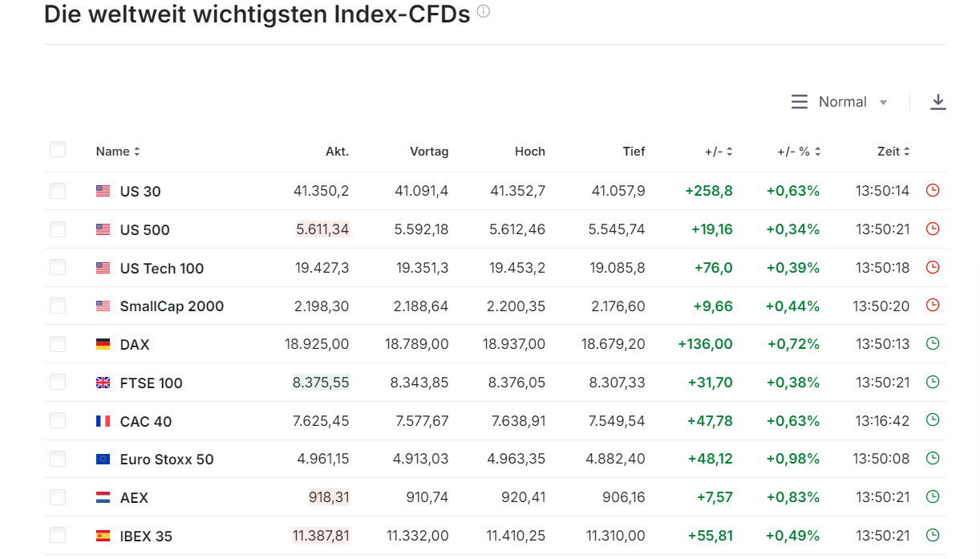The width and height of the screenshot is (980, 559).
Task: Click the UK flag beside FTSE 100
Action: tap(103, 383)
